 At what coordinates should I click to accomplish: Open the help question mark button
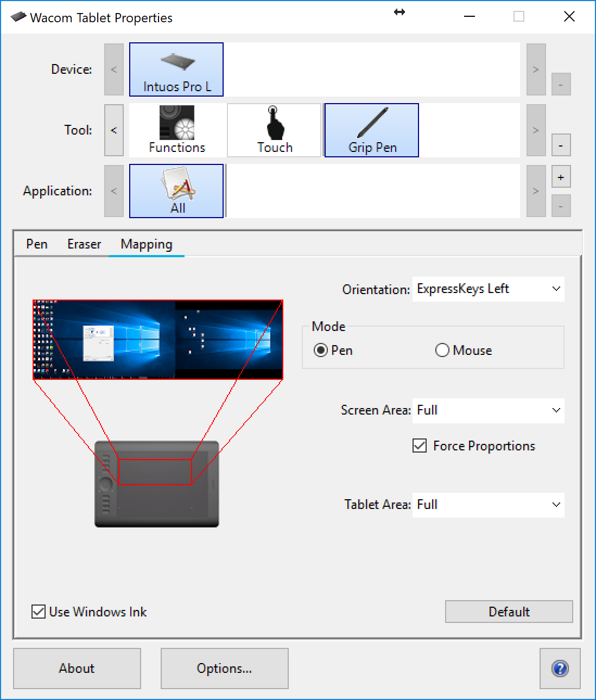click(560, 669)
